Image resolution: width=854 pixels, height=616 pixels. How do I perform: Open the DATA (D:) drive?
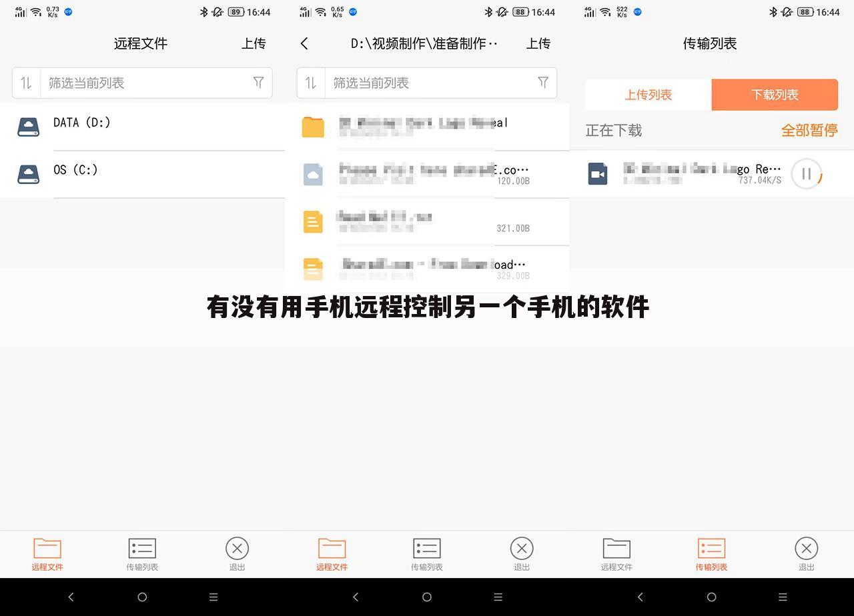point(142,127)
